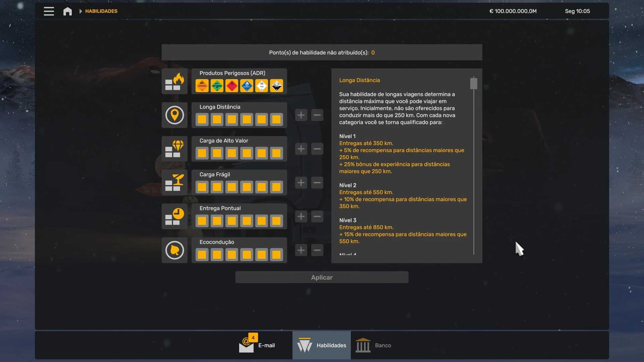Decrease Carga de Alto Valor skill
This screenshot has height=362, width=644.
click(x=317, y=149)
